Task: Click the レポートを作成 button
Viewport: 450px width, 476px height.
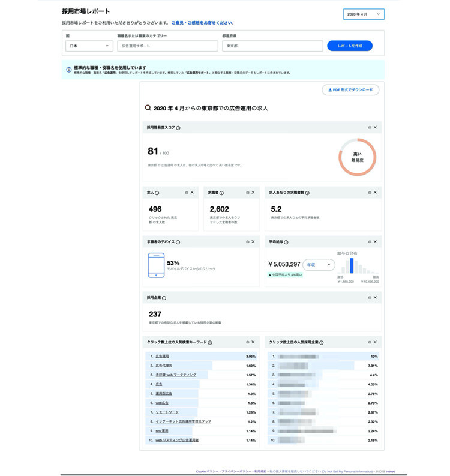Action: 349,46
